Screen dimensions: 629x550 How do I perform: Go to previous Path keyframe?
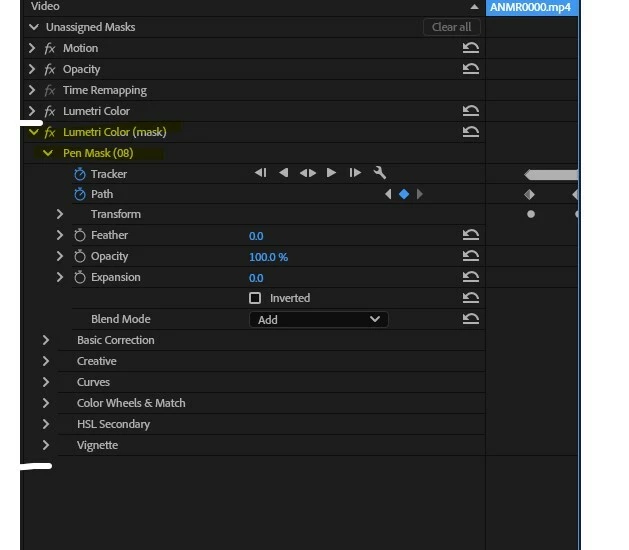pyautogui.click(x=388, y=194)
